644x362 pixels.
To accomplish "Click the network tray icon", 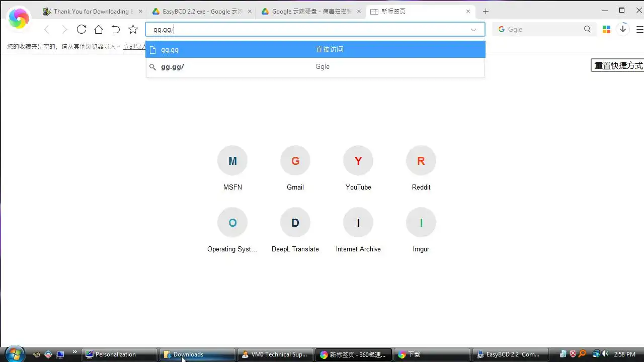I will coord(596,354).
